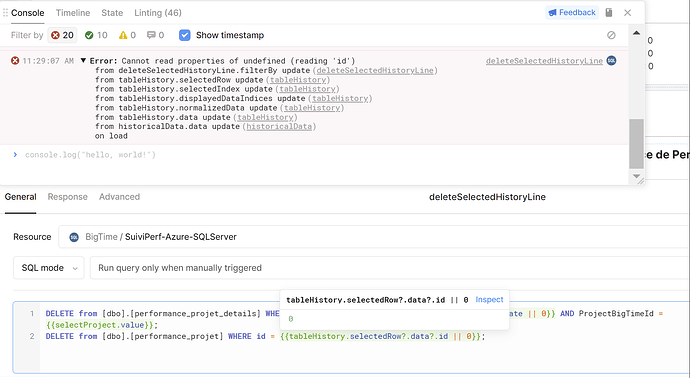Viewport: 690px width, 378px height.
Task: Open deleteSelectedHistoryLine link in the filterBy line
Action: click(x=375, y=70)
